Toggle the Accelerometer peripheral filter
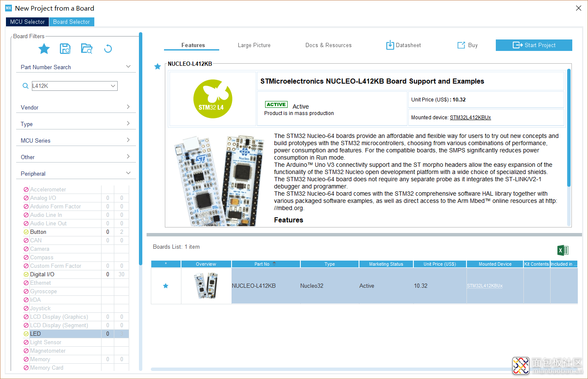 [x=26, y=190]
